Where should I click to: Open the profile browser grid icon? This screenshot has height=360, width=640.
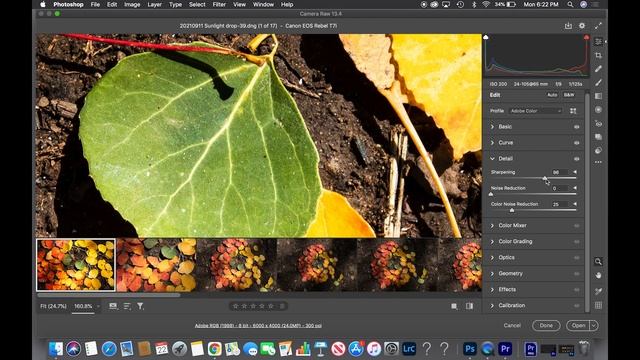pos(573,111)
